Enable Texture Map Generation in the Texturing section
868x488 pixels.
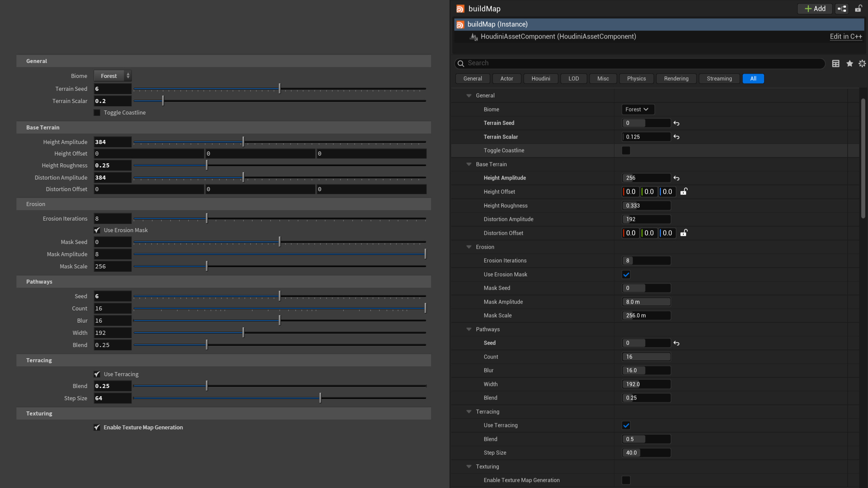coord(626,480)
